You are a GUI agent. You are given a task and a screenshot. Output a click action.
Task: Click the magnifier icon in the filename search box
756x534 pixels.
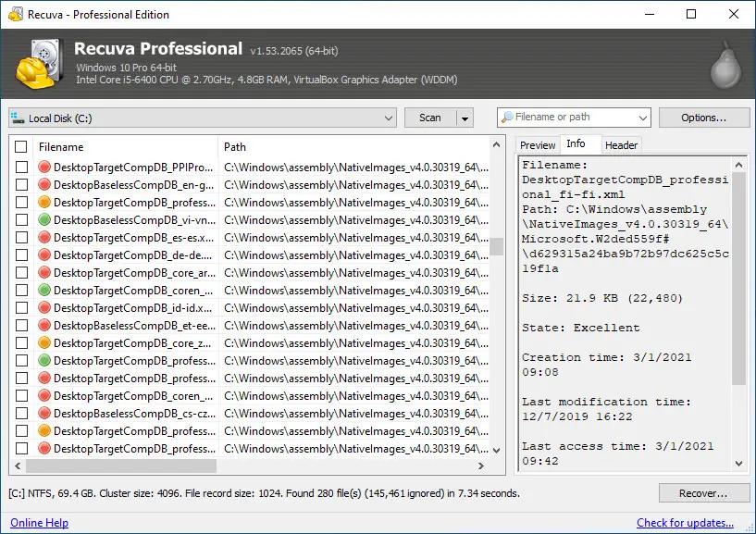coord(507,118)
